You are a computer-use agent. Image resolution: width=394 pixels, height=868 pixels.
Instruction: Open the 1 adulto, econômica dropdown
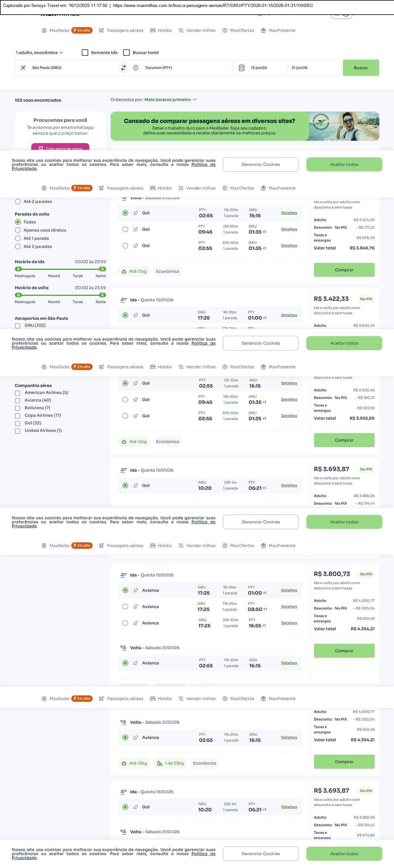point(39,53)
